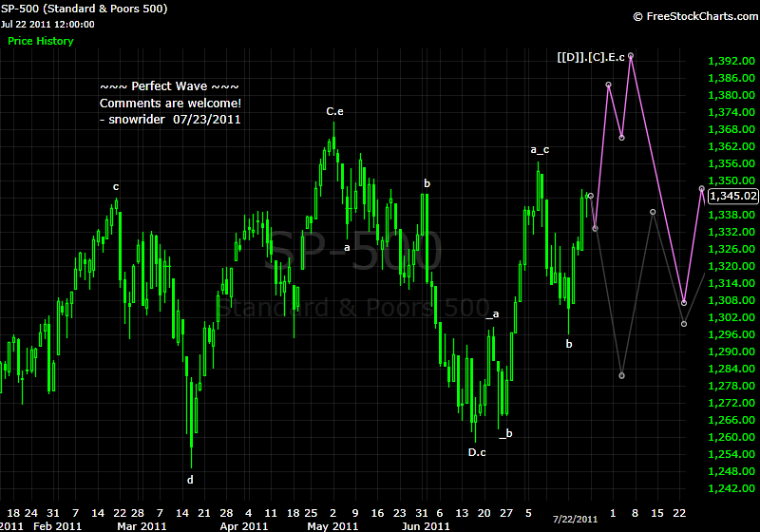
Task: Open the FreeStockCharts.com copyright text
Action: 695,16
